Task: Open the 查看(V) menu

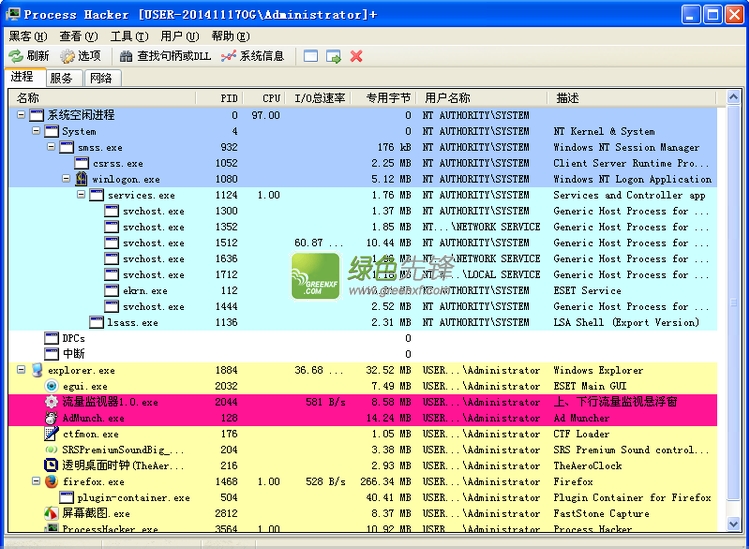Action: (79, 36)
